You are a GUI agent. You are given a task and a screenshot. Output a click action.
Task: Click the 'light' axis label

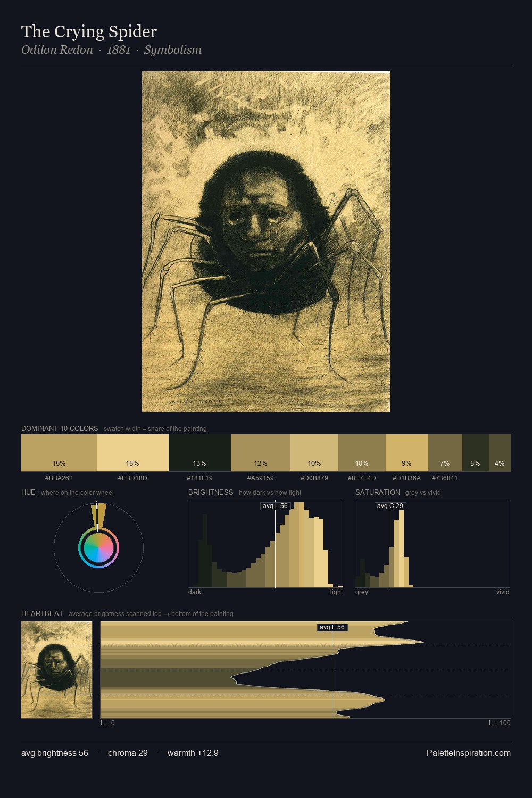336,592
